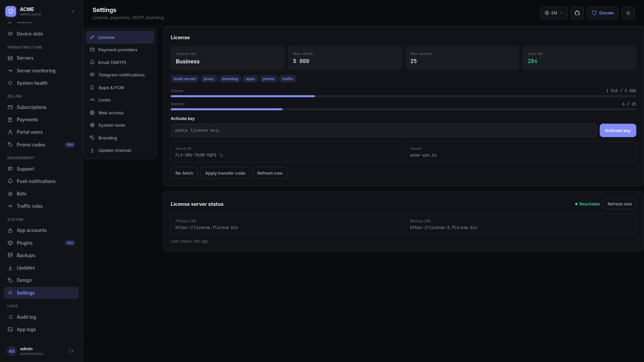Viewport: 644px width, 362px height.
Task: Click the Clients usage progress bar
Action: 404,96
